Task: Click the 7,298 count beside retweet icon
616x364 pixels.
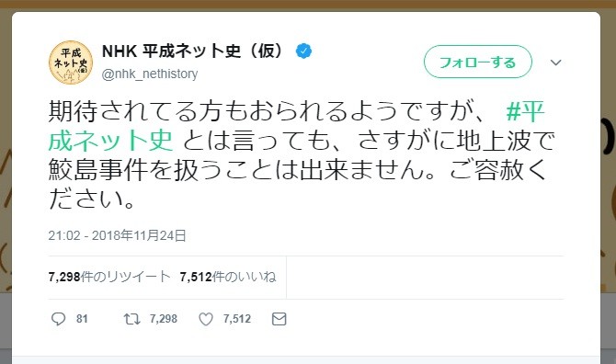Action: click(x=164, y=319)
